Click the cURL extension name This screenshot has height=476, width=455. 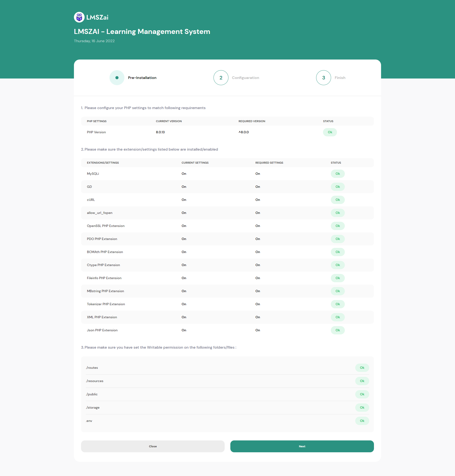[91, 200]
